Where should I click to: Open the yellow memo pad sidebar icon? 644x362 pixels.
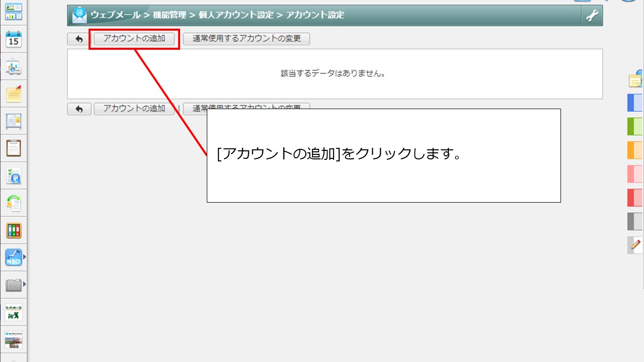coord(14,94)
